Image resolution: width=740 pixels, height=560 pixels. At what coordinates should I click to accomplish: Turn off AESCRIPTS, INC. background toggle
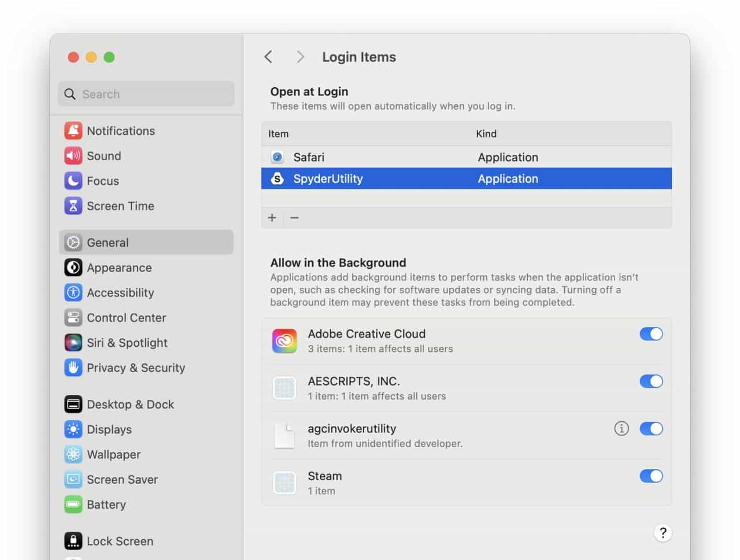(x=651, y=381)
